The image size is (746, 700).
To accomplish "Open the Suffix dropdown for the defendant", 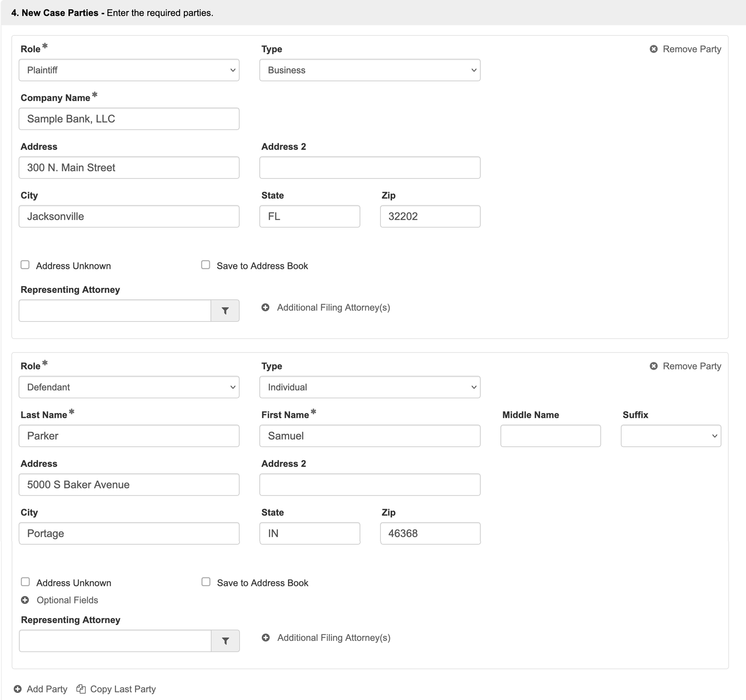I will point(671,436).
